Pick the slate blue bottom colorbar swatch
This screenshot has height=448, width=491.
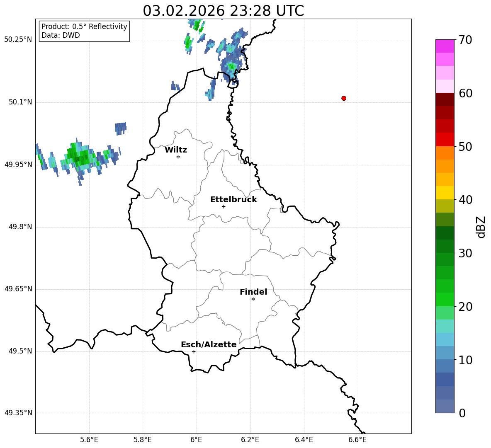click(445, 406)
